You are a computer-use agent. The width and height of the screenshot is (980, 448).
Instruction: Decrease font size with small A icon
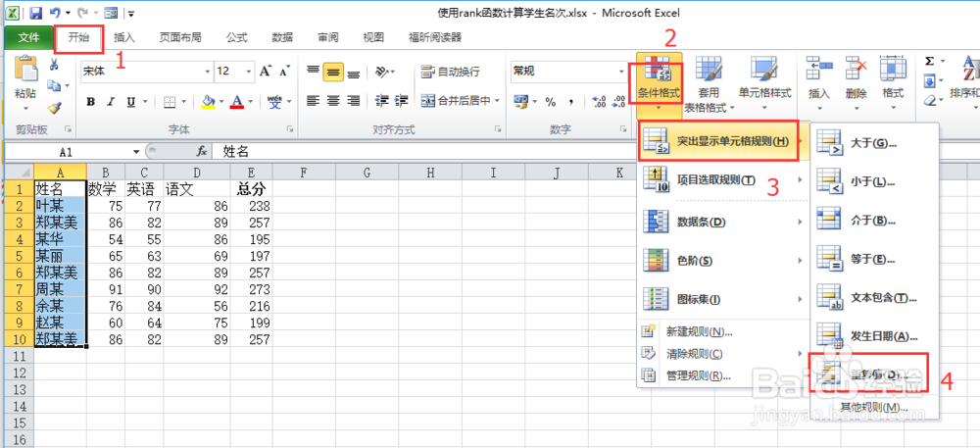(x=284, y=72)
